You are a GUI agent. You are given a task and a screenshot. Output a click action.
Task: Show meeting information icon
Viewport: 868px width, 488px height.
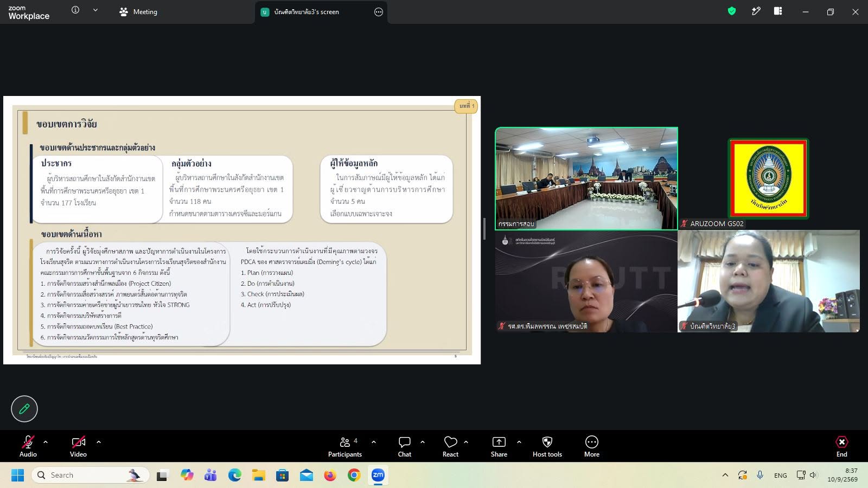tap(75, 10)
